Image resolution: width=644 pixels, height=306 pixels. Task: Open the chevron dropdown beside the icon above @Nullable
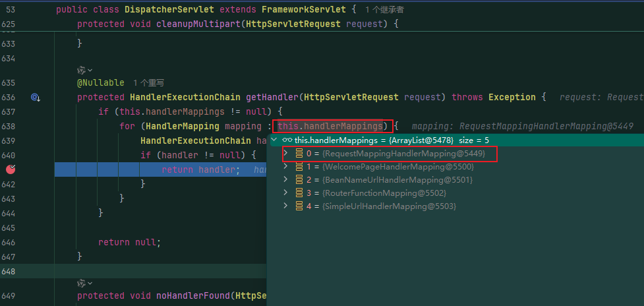pyautogui.click(x=90, y=71)
